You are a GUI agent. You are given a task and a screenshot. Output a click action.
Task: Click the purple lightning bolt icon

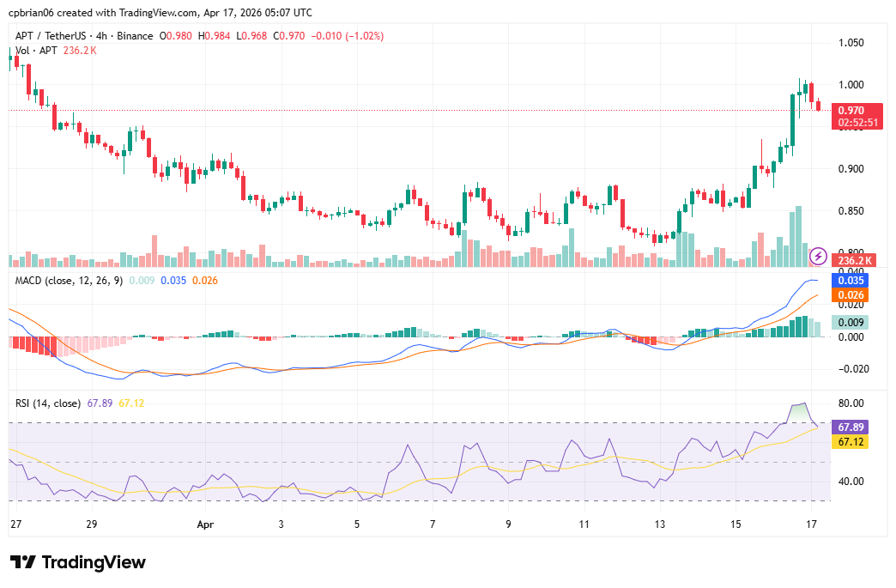click(818, 255)
